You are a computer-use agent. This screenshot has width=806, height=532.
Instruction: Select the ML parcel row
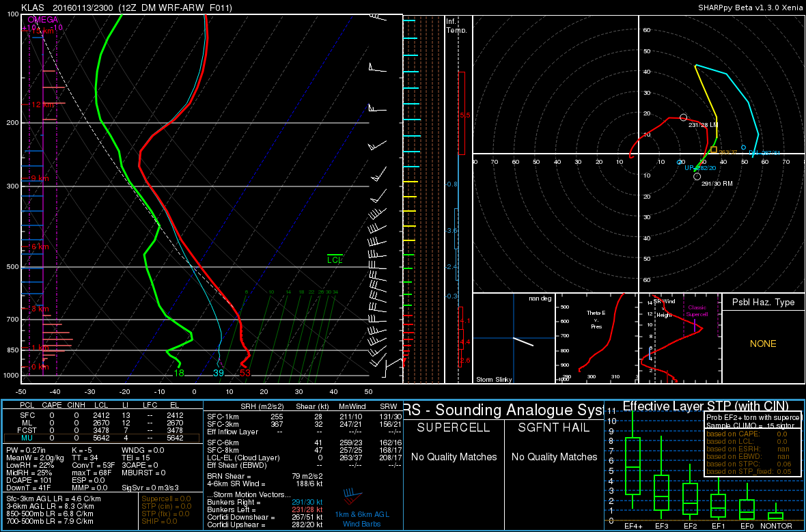102,422
